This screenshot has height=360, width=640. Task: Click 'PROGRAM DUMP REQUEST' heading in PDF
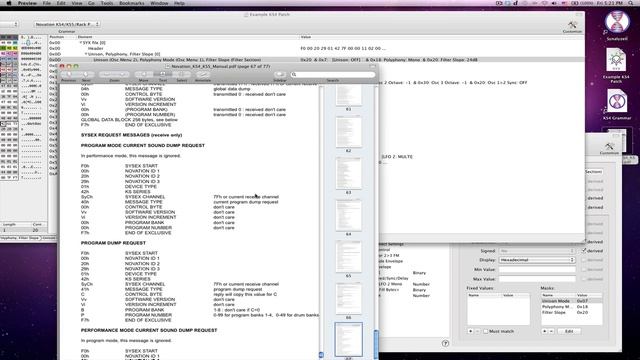[113, 243]
